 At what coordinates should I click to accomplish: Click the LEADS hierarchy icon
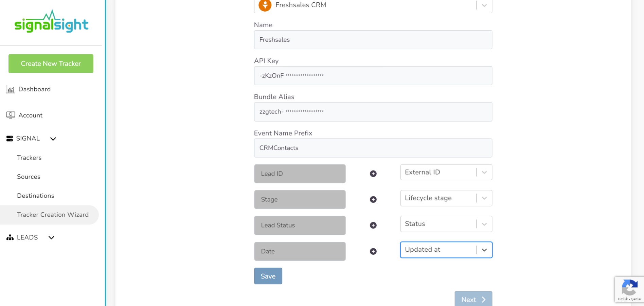(10, 237)
